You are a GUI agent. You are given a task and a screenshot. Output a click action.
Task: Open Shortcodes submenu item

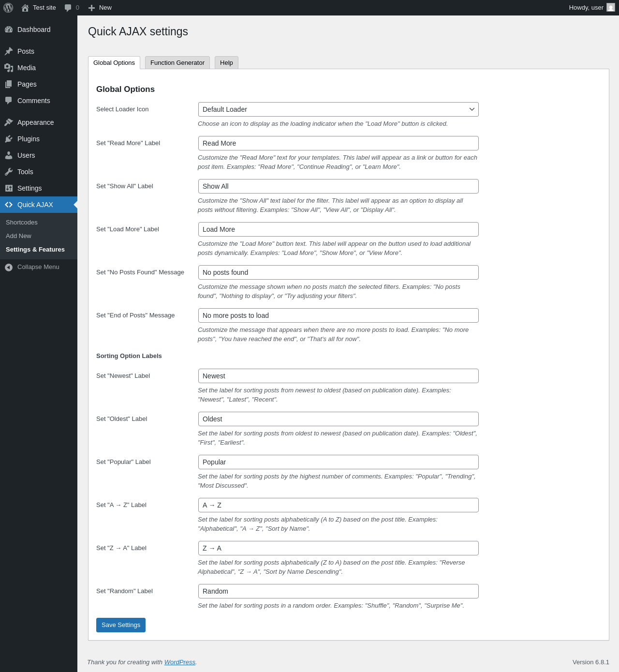click(22, 223)
